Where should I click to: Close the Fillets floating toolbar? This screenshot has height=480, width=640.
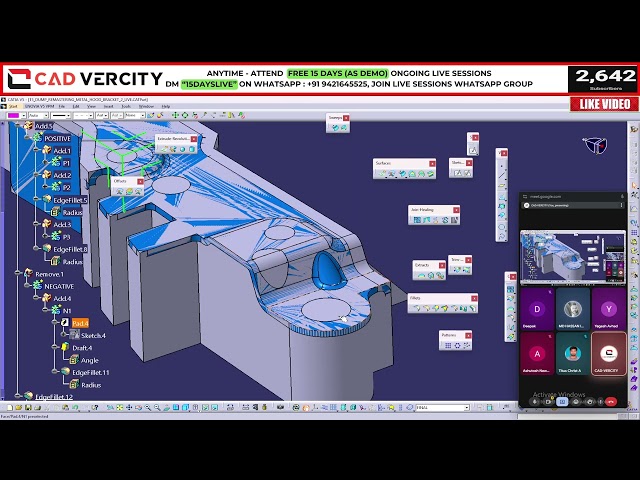point(474,298)
